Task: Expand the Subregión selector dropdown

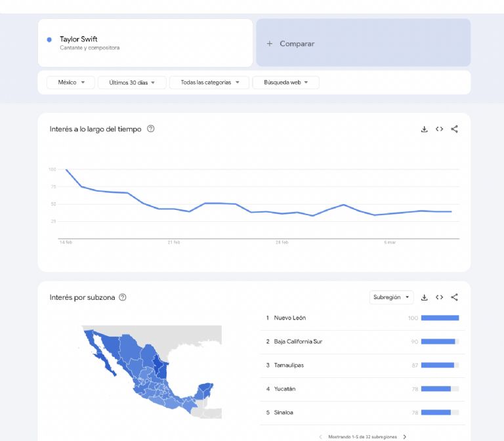Action: pos(391,297)
